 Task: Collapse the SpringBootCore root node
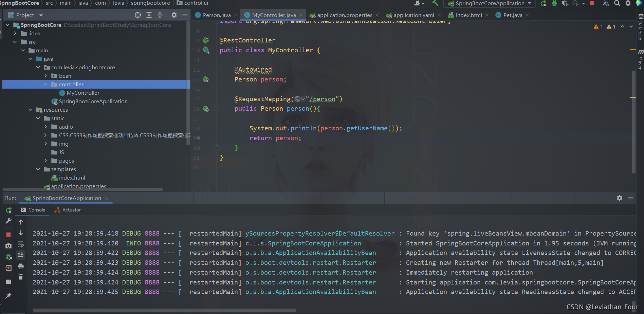[7, 25]
